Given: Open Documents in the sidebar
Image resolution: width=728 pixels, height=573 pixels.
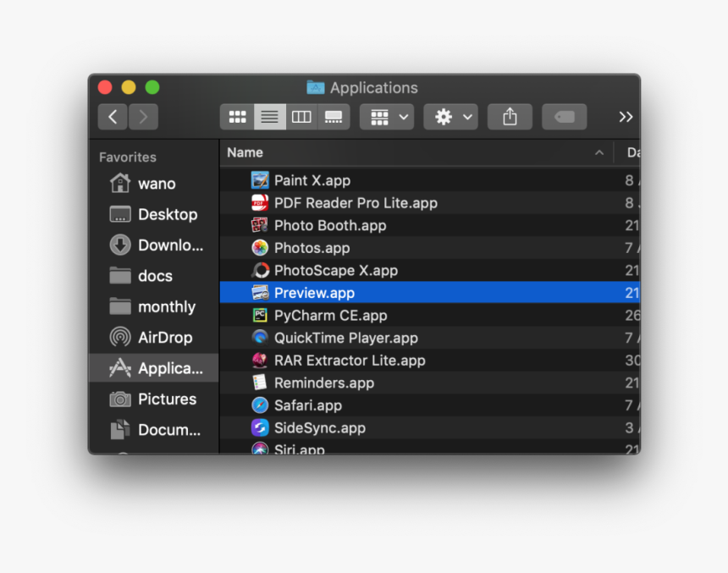Looking at the screenshot, I should (153, 429).
